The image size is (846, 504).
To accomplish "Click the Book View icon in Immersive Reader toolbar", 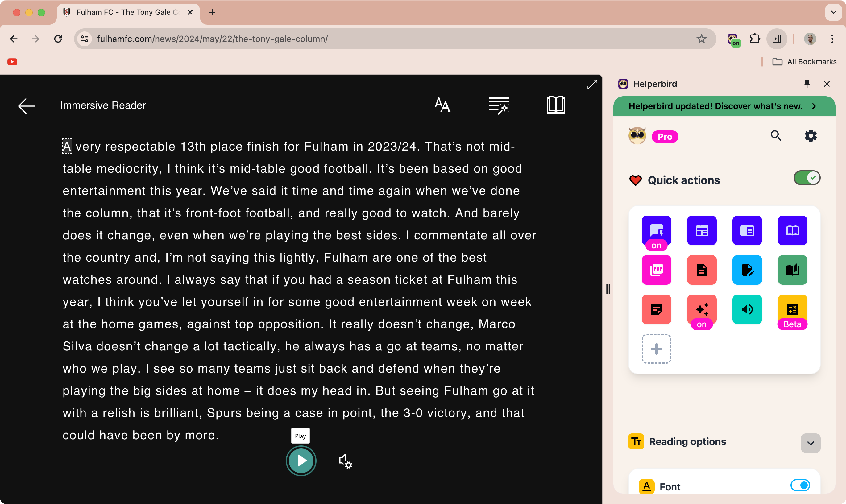I will [554, 105].
